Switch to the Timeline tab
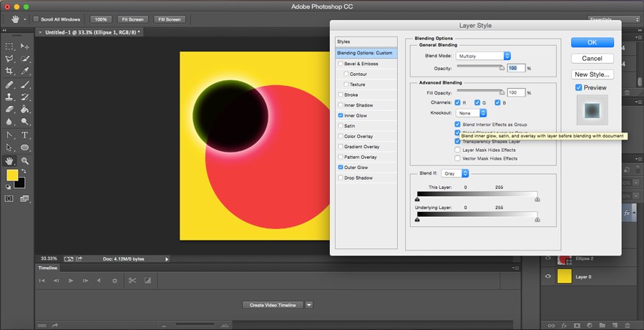 (x=48, y=268)
